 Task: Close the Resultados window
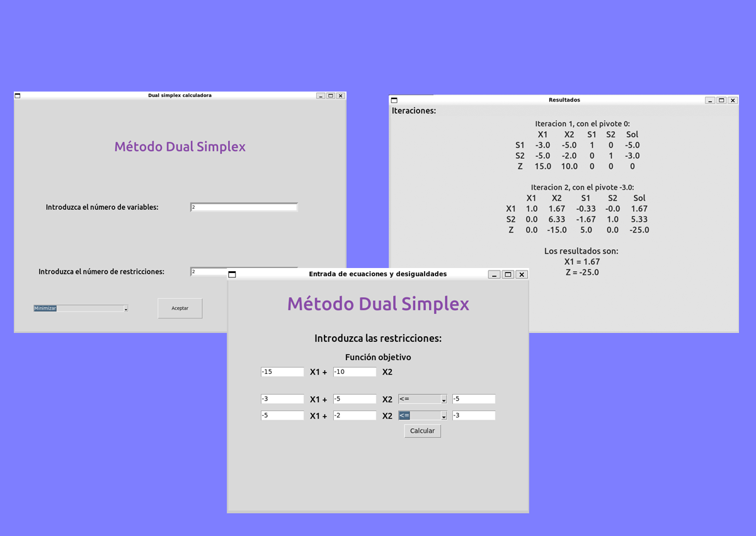(x=733, y=100)
